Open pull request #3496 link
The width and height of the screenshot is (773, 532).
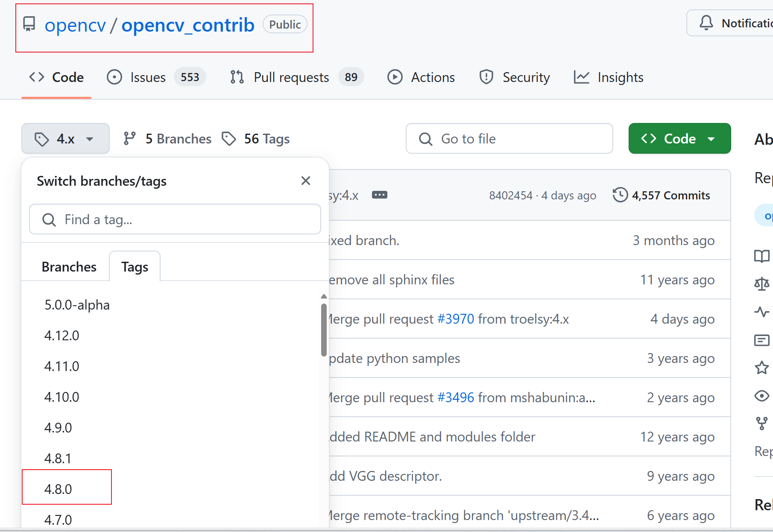tap(456, 398)
